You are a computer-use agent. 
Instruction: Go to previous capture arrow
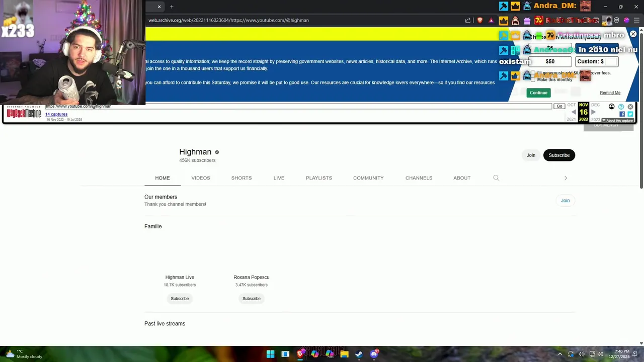click(x=574, y=112)
